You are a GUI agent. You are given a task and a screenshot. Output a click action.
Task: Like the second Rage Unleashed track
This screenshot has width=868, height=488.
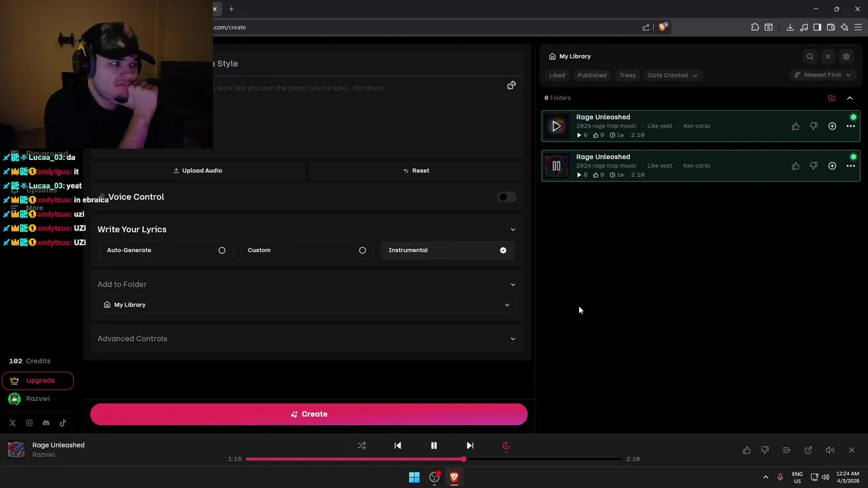pyautogui.click(x=795, y=166)
